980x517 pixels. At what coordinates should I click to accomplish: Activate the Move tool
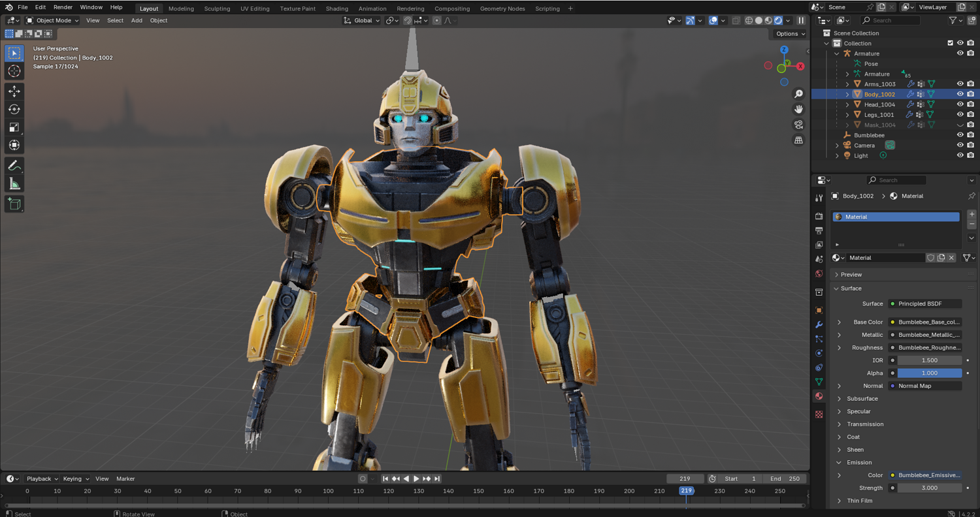[14, 91]
